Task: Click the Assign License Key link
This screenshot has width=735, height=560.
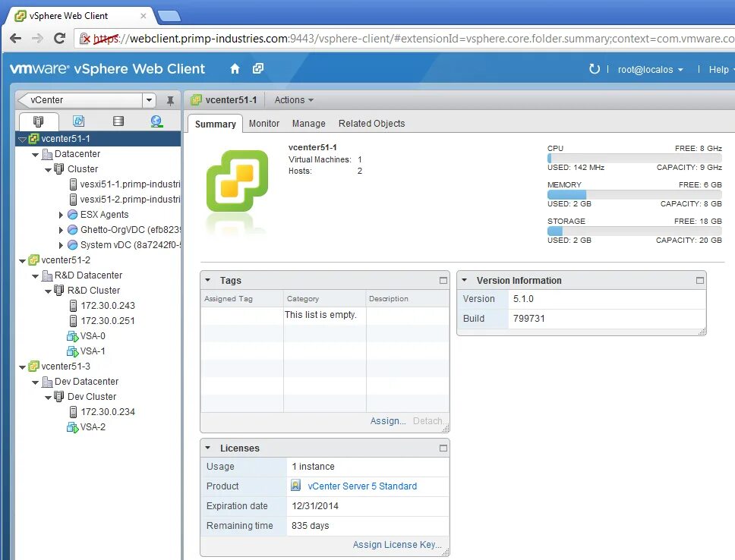Action: tap(397, 544)
